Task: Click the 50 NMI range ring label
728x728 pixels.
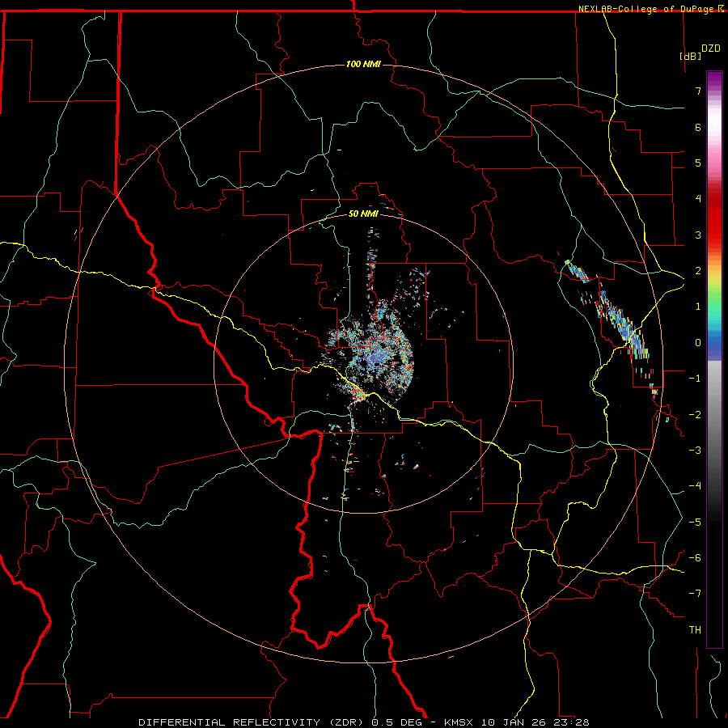Action: click(x=363, y=214)
